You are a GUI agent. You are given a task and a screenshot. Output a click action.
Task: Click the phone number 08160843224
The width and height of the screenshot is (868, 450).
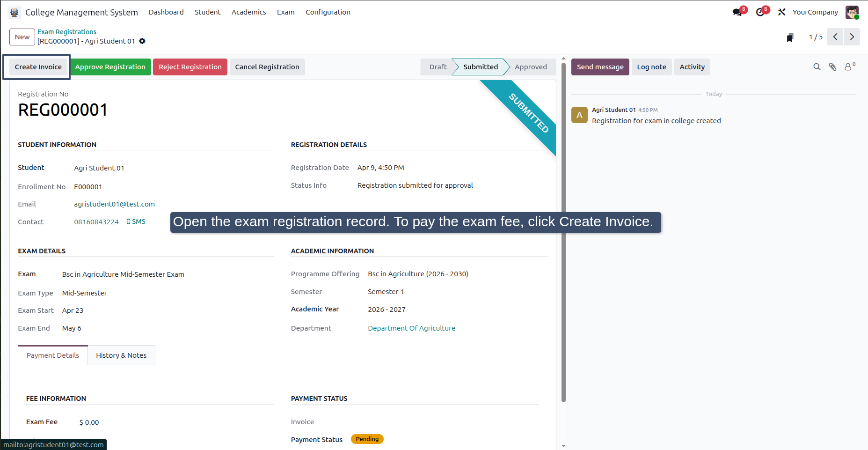[x=96, y=222]
